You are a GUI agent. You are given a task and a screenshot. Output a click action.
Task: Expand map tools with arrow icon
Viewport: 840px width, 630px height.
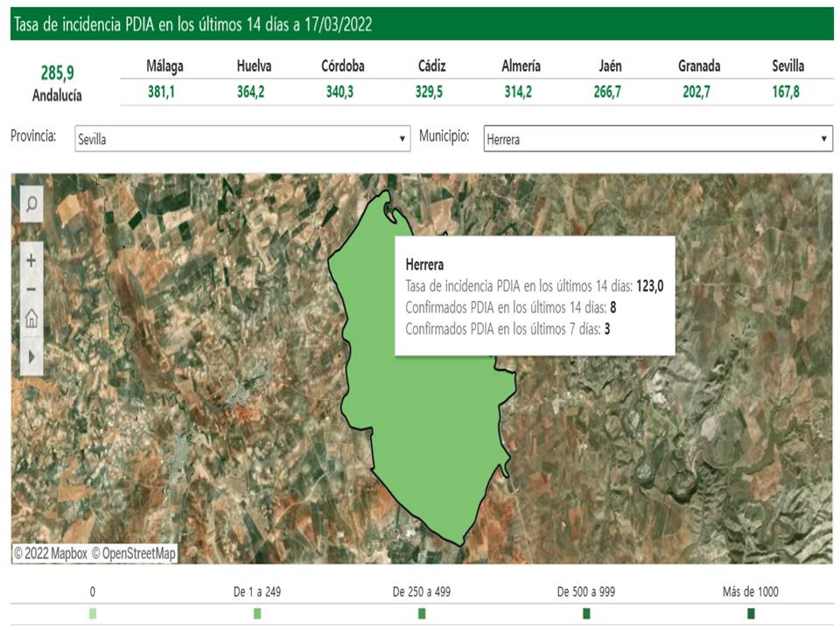coord(31,356)
